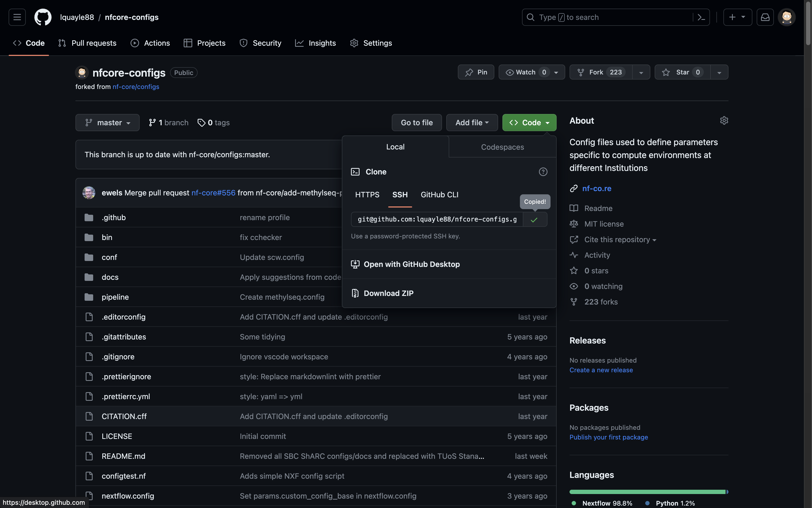Click the conf folder icon
Image resolution: width=812 pixels, height=508 pixels.
(x=89, y=257)
